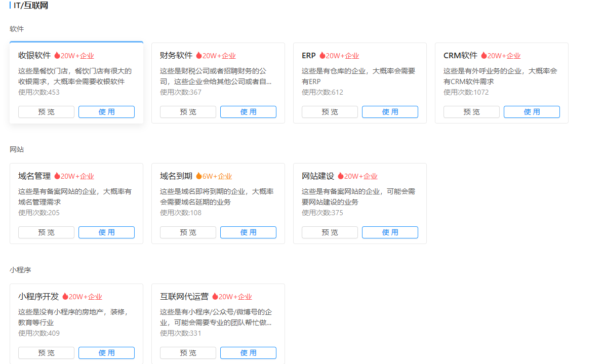Click the 网站建设 card title
Image resolution: width=604 pixels, height=364 pixels.
click(318, 176)
